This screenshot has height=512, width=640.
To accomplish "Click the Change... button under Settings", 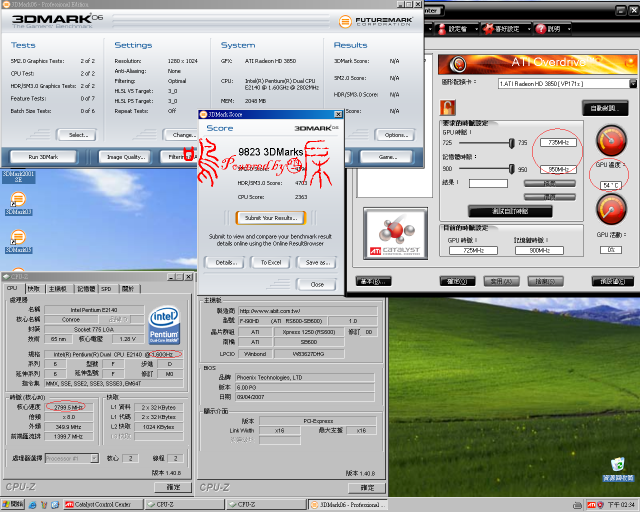I will tap(181, 135).
